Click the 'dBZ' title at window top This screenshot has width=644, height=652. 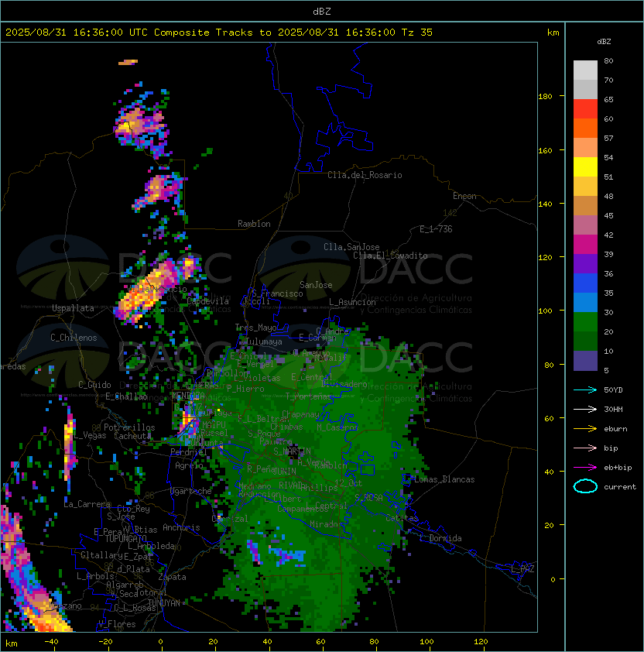click(x=322, y=11)
